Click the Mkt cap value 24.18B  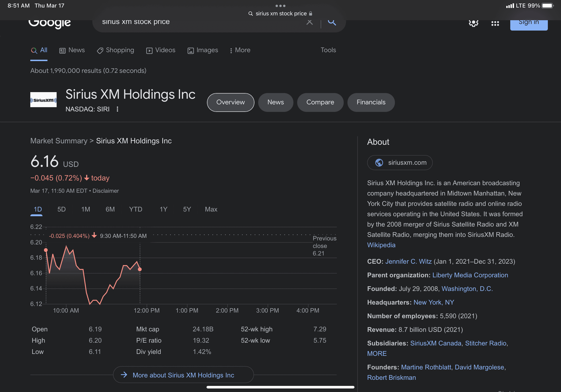point(203,329)
